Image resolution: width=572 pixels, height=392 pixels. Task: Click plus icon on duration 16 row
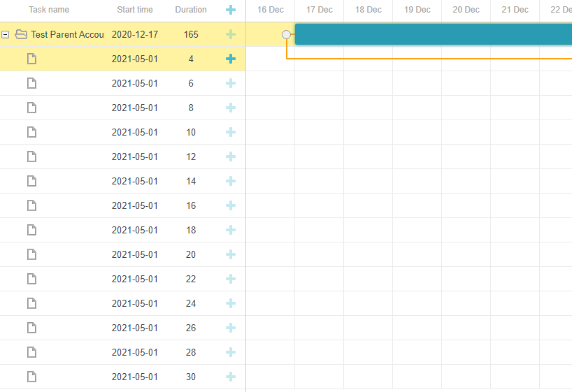(231, 205)
